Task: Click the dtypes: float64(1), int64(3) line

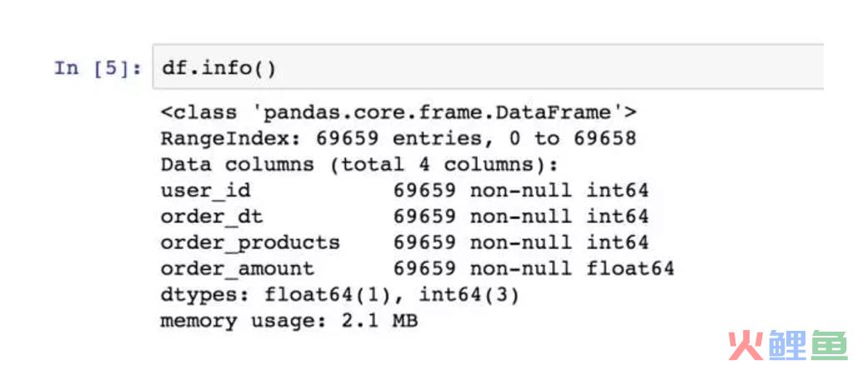Action: click(x=340, y=295)
